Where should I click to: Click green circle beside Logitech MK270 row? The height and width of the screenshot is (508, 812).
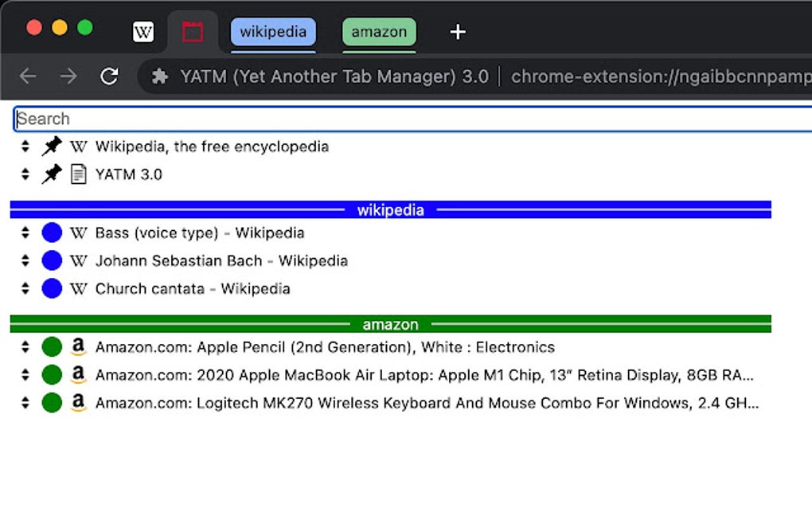click(x=52, y=403)
